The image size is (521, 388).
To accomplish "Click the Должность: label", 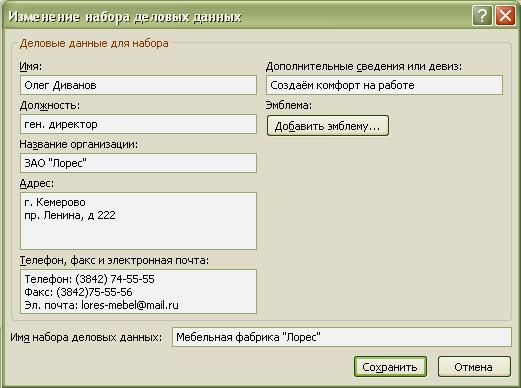I will [50, 105].
